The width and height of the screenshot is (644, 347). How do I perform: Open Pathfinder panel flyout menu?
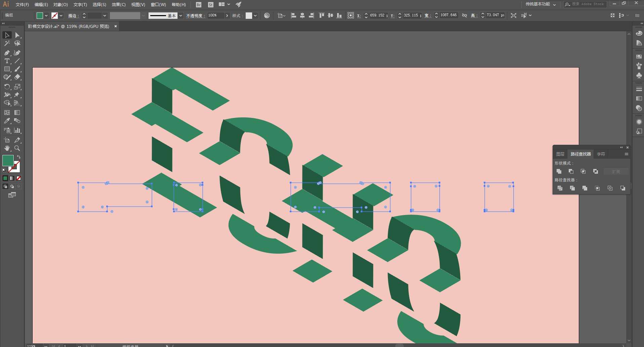[x=627, y=154]
